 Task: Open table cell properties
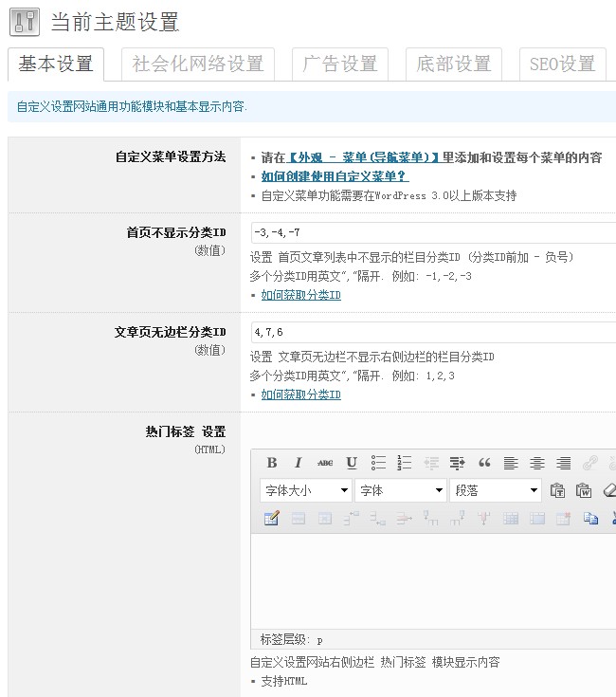tap(325, 519)
